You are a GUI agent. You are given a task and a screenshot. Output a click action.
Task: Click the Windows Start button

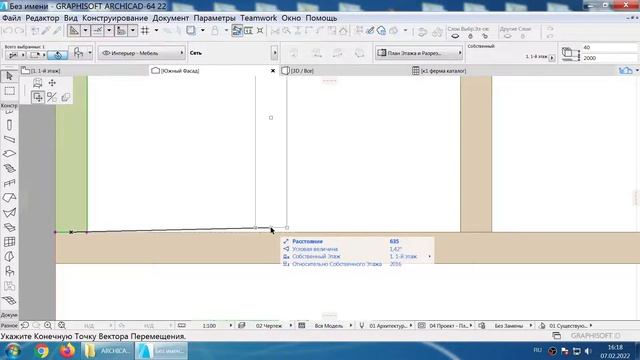pyautogui.click(x=13, y=351)
